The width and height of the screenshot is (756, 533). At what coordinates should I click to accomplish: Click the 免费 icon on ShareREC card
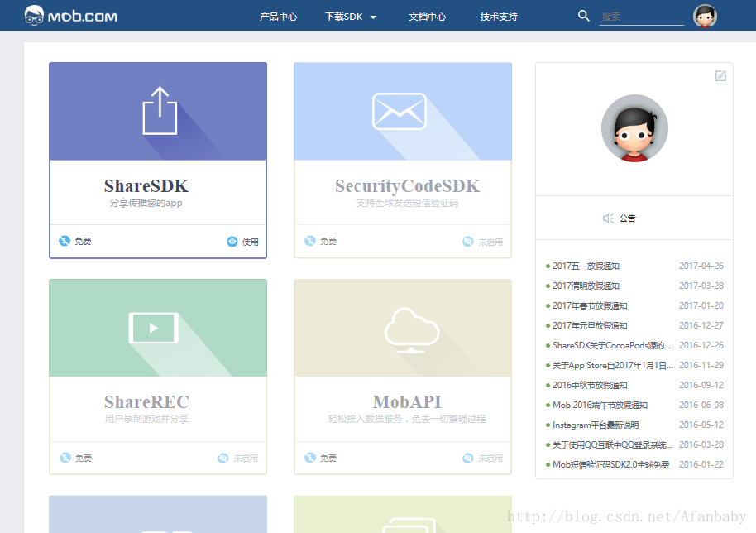click(65, 458)
